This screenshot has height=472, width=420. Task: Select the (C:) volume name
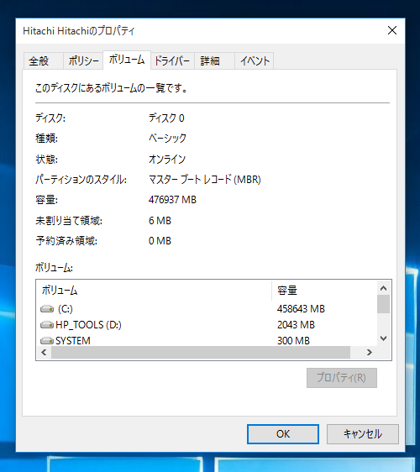click(65, 309)
